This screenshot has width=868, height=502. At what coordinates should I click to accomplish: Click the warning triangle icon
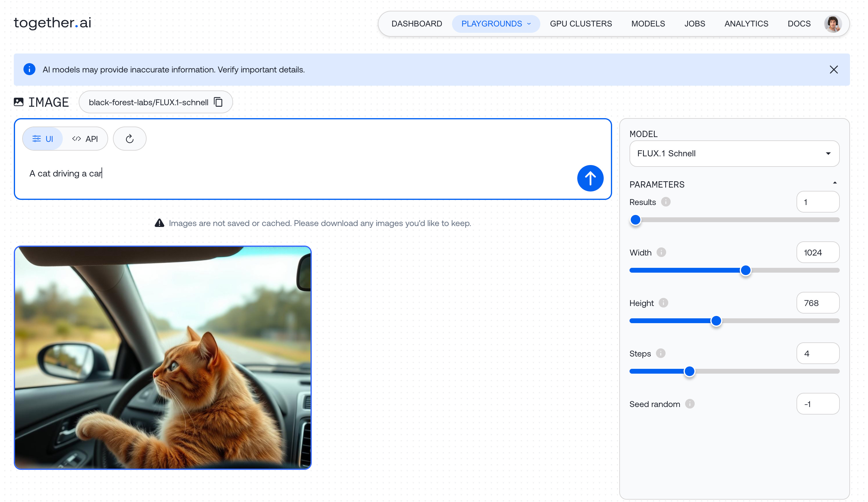[x=159, y=223]
